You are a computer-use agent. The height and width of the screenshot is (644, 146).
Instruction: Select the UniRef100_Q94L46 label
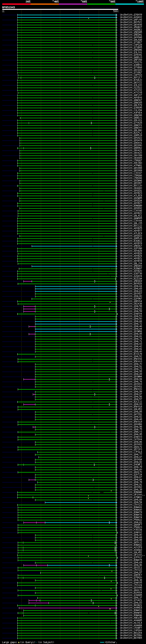[x=131, y=326]
